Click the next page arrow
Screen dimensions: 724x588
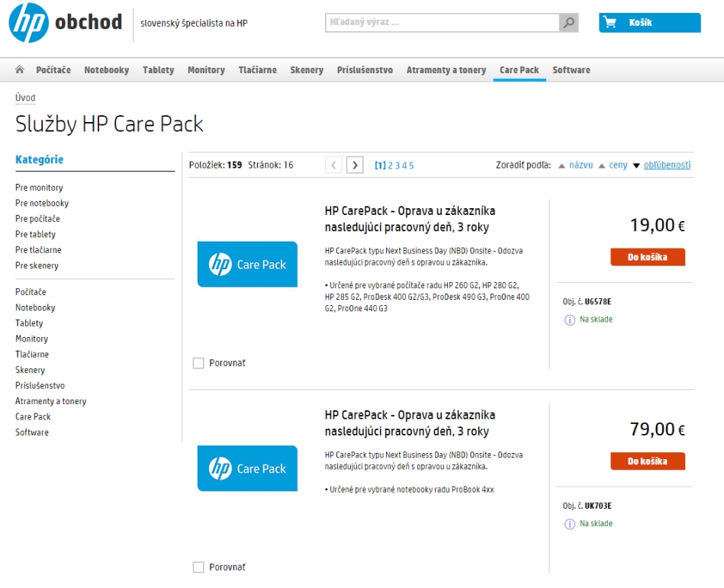tap(355, 165)
